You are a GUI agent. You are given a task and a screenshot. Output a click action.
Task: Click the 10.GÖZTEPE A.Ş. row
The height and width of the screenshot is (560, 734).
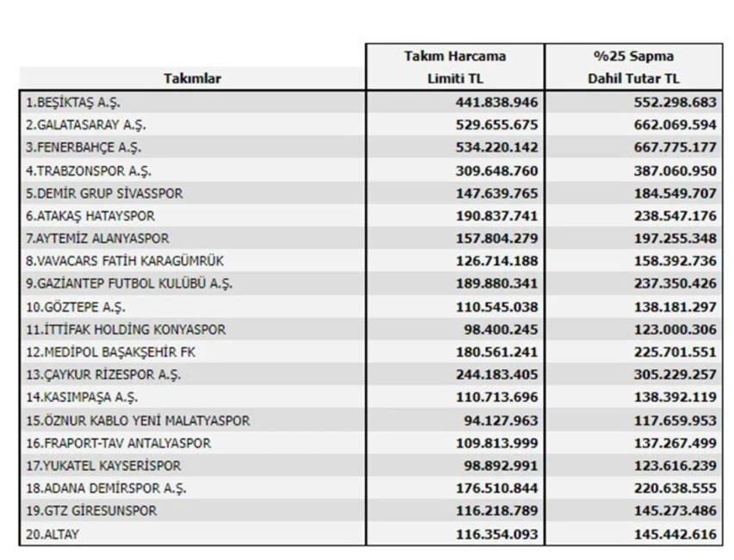click(x=370, y=307)
